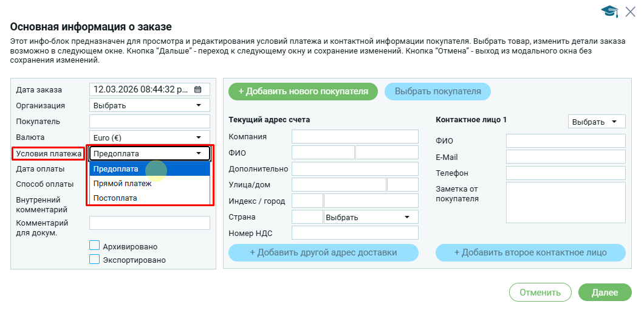The height and width of the screenshot is (312, 644).
Task: Close the order information dialog
Action: tap(630, 10)
